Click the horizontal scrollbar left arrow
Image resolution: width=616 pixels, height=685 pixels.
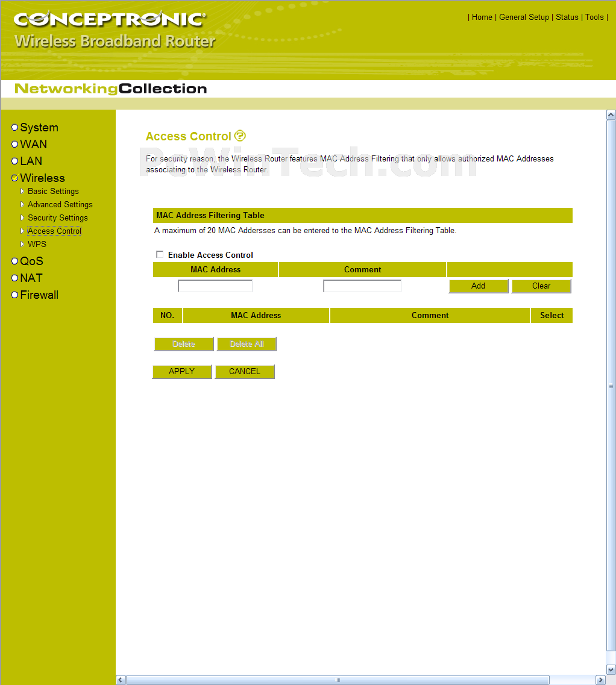[x=121, y=680]
